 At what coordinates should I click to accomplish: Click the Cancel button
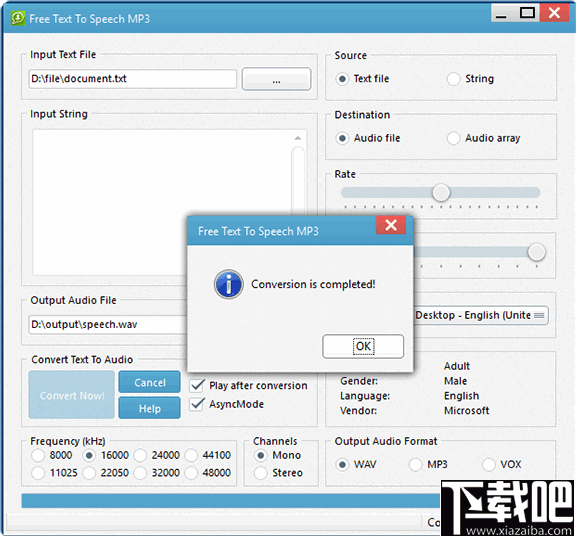click(150, 382)
